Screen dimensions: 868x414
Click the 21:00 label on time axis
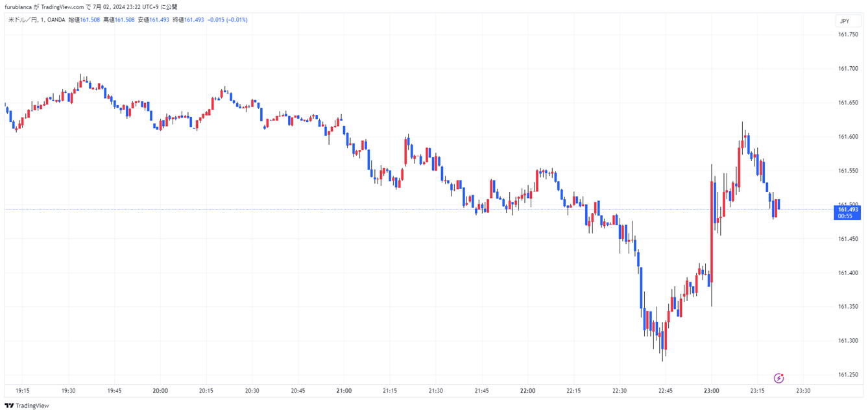tap(344, 391)
